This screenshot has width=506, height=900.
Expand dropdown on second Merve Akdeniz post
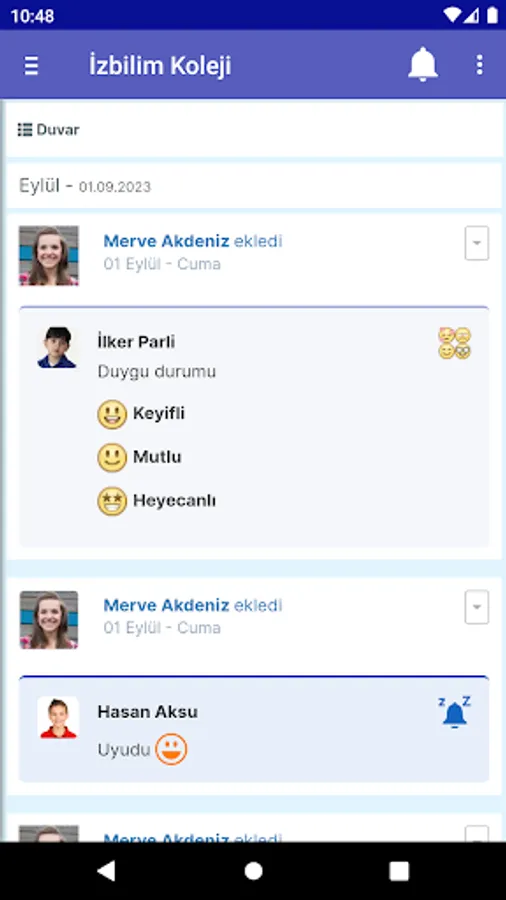477,607
